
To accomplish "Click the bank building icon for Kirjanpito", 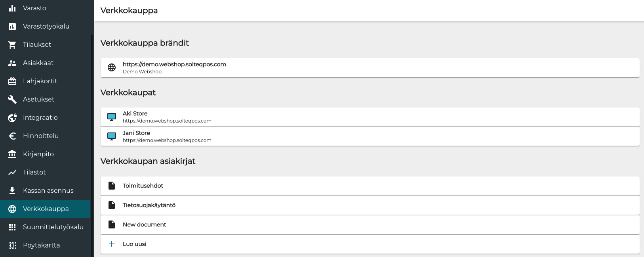I will coord(12,154).
